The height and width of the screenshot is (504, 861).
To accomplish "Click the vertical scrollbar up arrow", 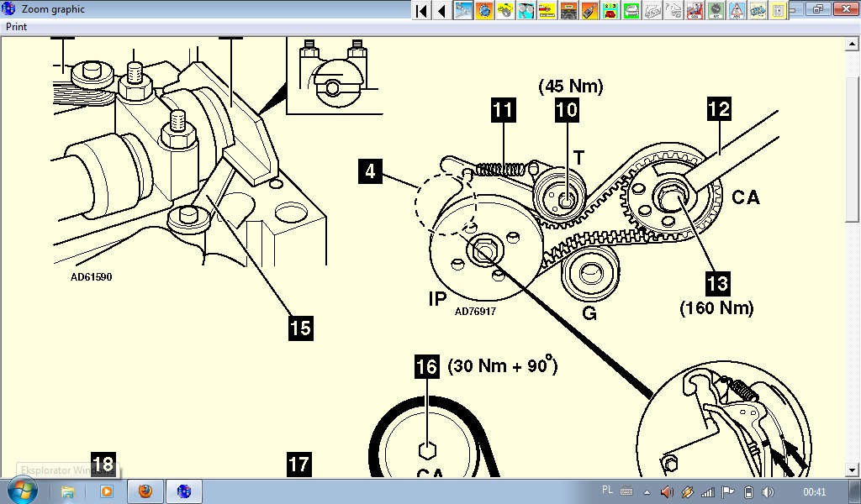I will [x=853, y=44].
